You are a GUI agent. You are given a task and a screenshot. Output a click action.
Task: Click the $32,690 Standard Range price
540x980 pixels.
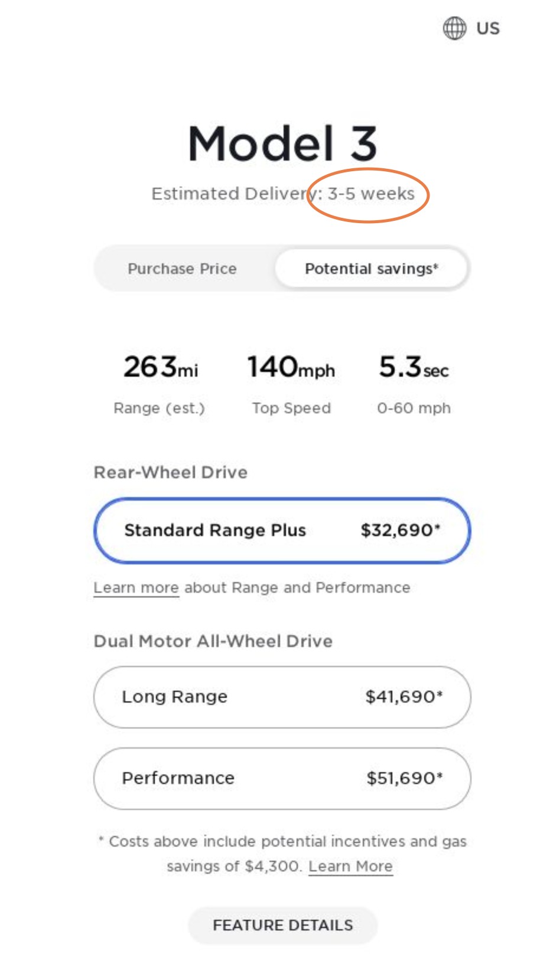(401, 530)
